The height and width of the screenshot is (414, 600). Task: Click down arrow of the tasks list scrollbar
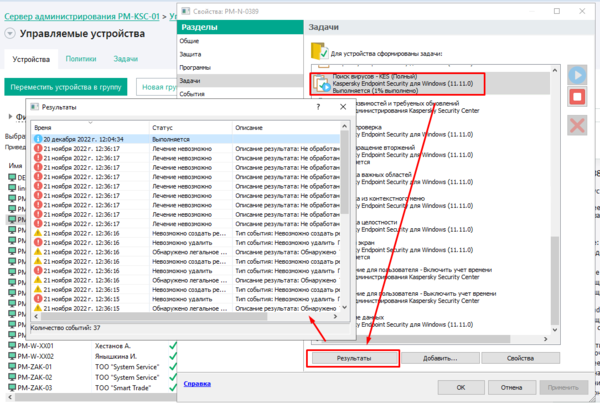click(555, 329)
